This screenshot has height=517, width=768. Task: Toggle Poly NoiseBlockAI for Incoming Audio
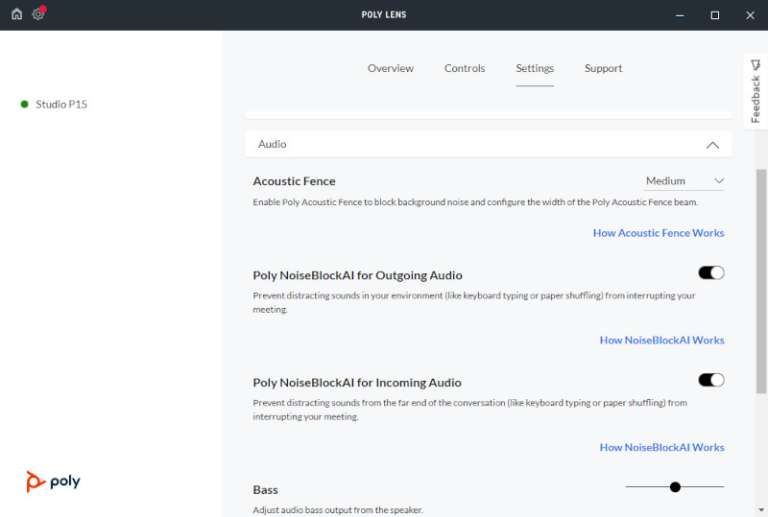711,380
